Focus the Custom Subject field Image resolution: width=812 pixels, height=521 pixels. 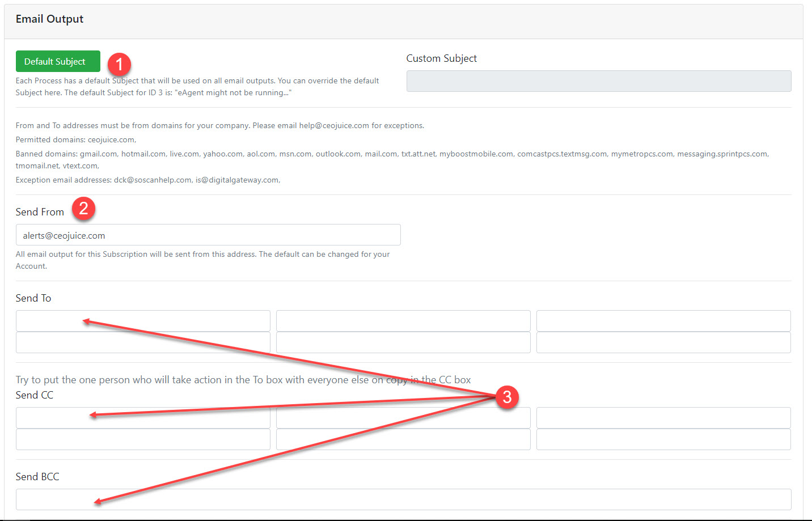[599, 81]
